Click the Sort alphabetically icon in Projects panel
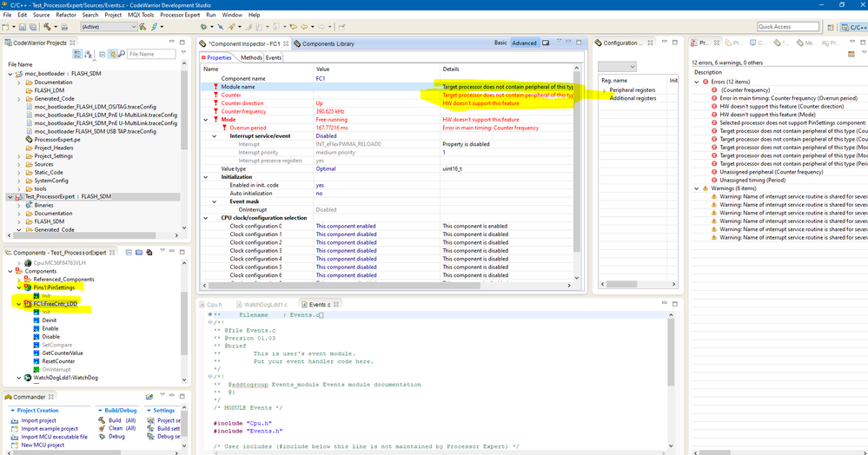Image resolution: width=868 pixels, height=455 pixels. 89,54
